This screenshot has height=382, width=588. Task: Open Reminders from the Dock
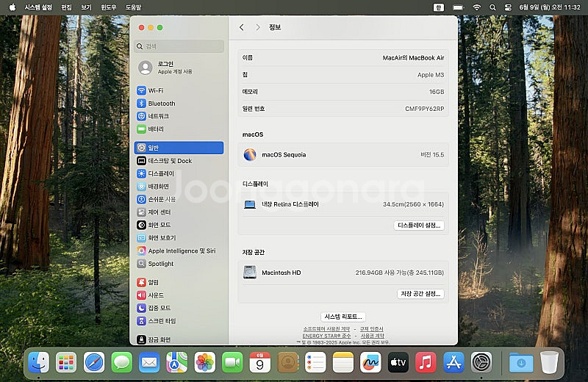(x=315, y=362)
